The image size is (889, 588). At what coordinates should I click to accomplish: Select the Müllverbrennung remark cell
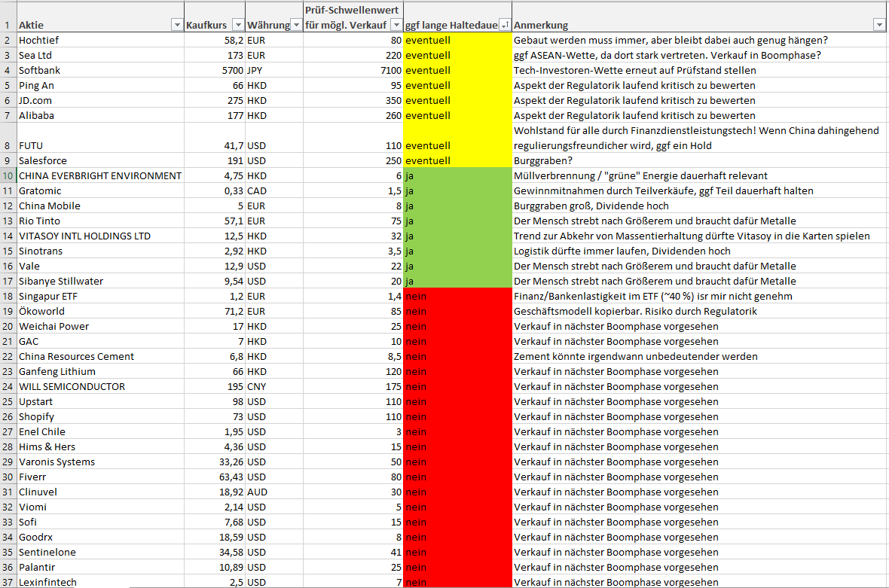[699, 175]
